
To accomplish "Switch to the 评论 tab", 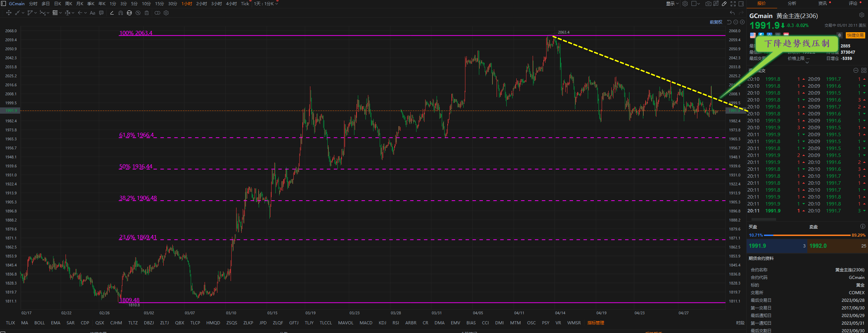I will 853,3.
